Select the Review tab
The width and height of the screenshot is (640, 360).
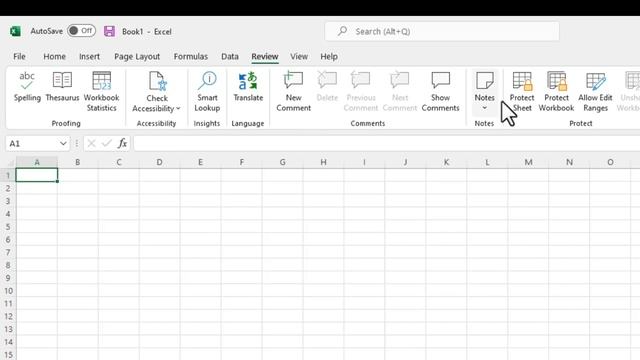tap(264, 56)
